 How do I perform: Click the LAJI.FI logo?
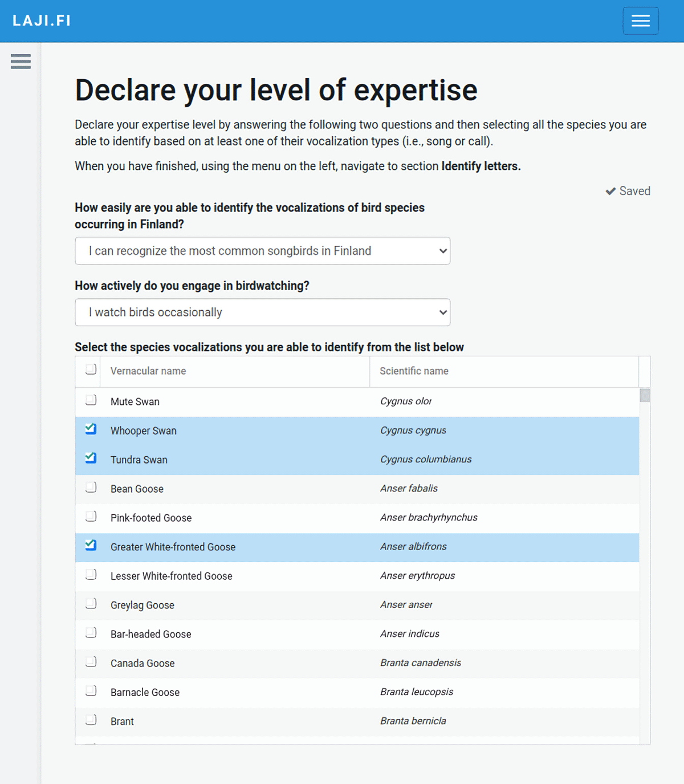point(42,21)
